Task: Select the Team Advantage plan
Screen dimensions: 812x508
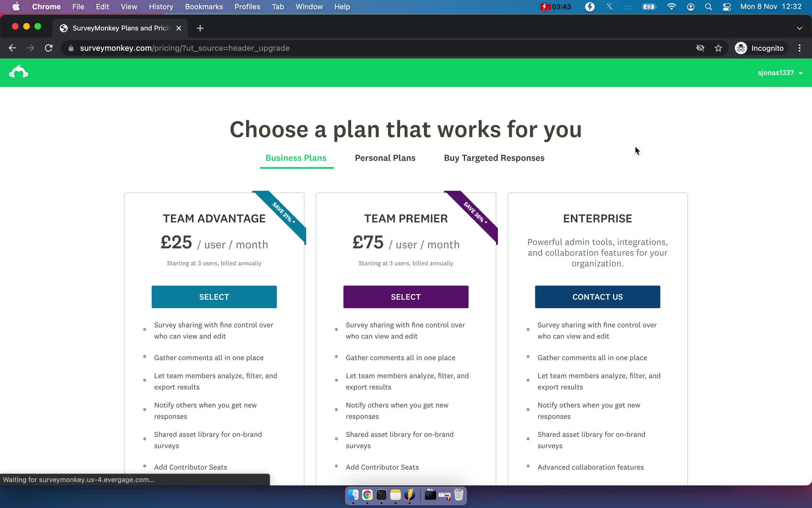Action: coord(214,297)
